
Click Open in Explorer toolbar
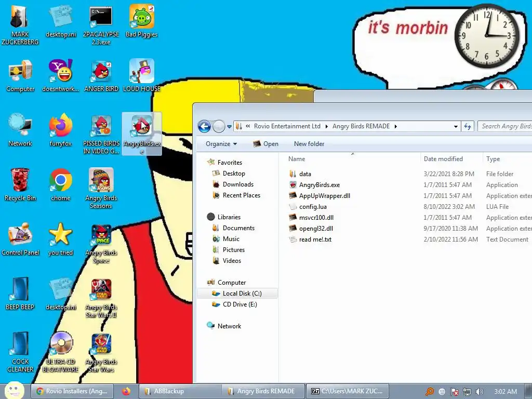click(x=265, y=144)
